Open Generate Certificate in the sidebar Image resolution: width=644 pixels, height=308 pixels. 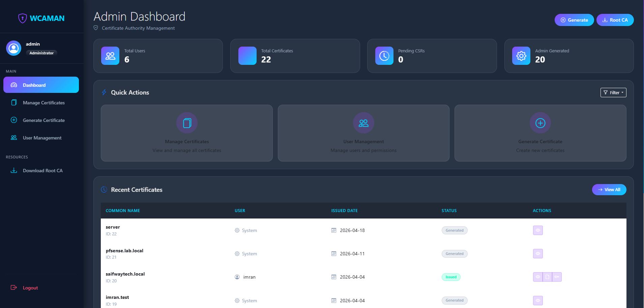coord(41,120)
